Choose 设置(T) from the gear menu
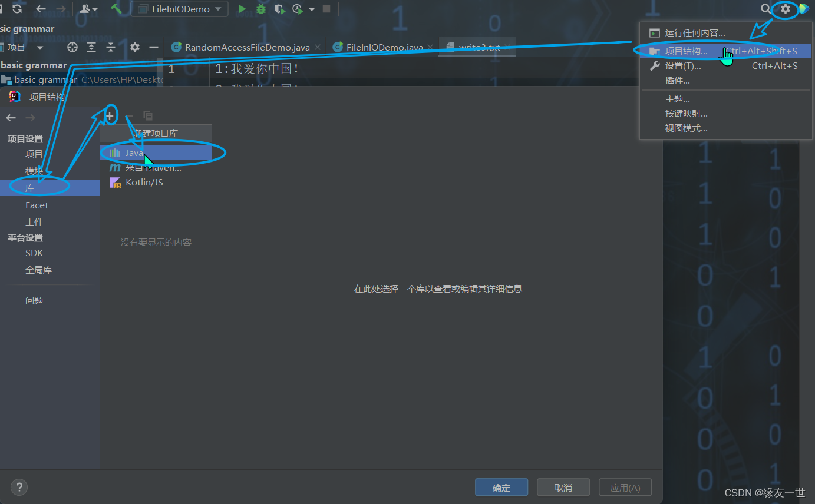 [x=726, y=66]
